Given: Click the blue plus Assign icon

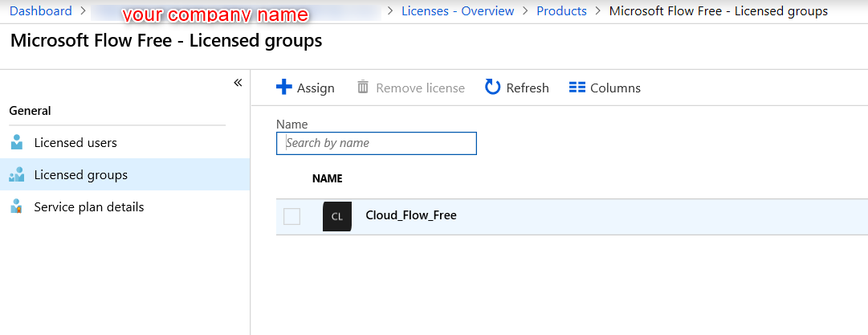Looking at the screenshot, I should click(284, 88).
